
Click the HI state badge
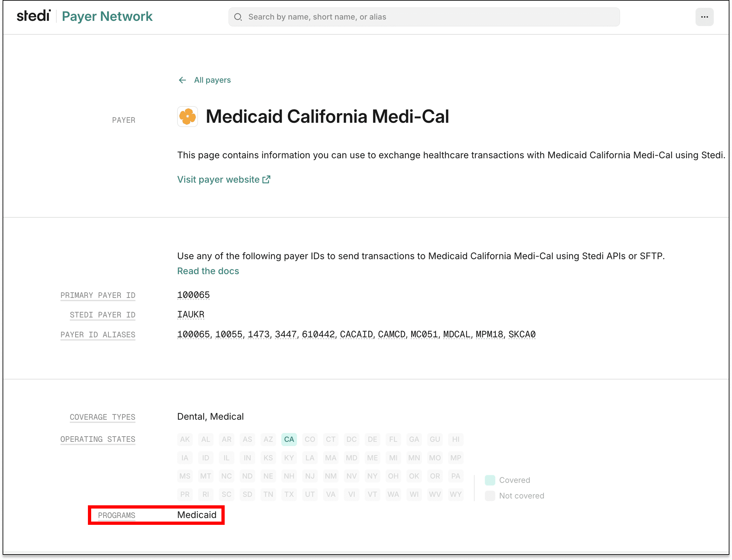456,439
